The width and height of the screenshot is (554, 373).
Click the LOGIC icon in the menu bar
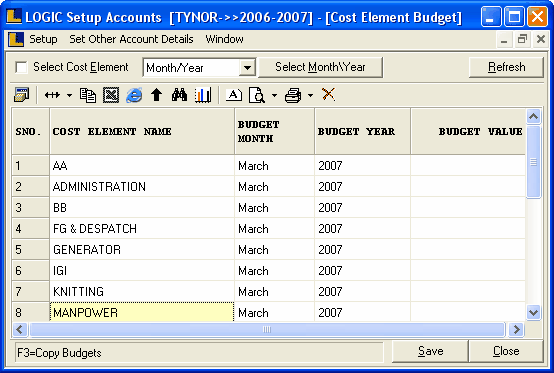pos(16,39)
